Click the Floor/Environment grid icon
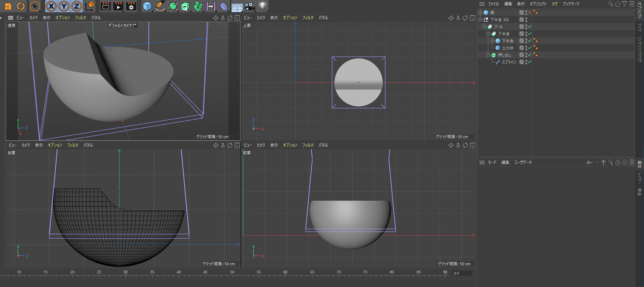This screenshot has height=287, width=644. [237, 6]
